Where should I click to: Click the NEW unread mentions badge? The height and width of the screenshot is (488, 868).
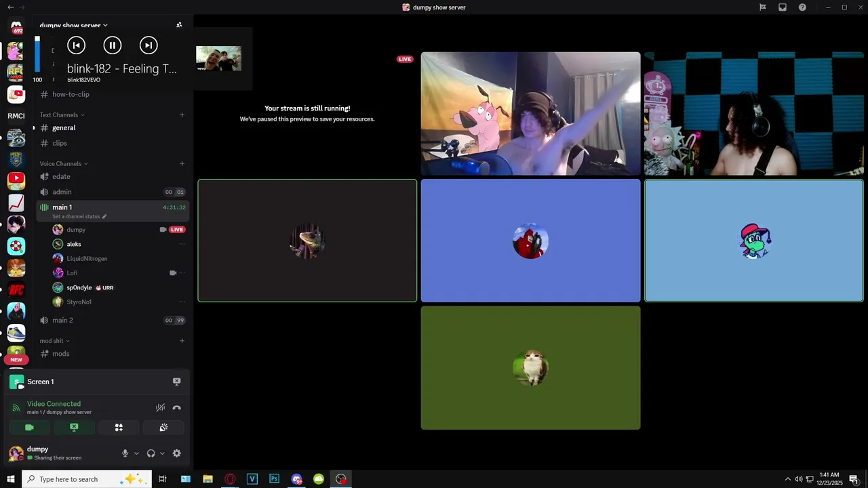click(x=16, y=359)
